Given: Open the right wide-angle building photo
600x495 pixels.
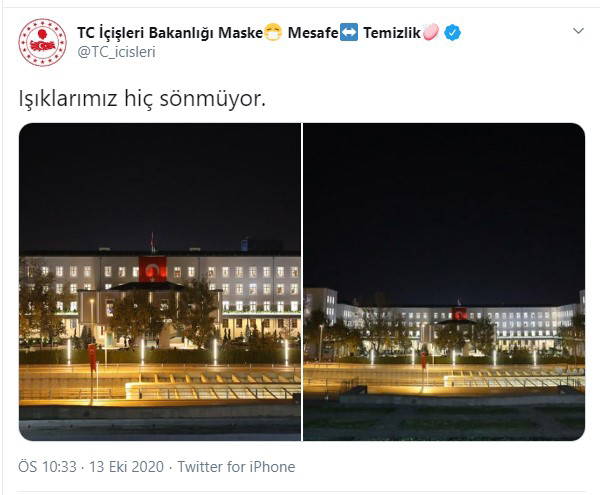Looking at the screenshot, I should pyautogui.click(x=444, y=282).
